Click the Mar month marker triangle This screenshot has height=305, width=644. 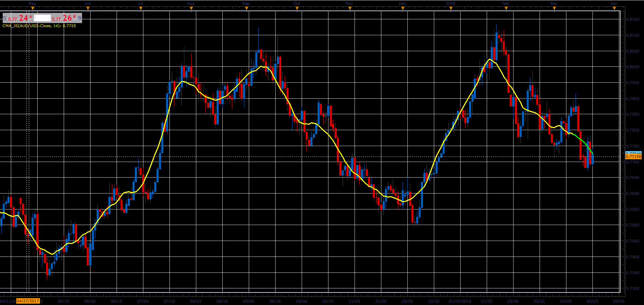[x=554, y=8]
